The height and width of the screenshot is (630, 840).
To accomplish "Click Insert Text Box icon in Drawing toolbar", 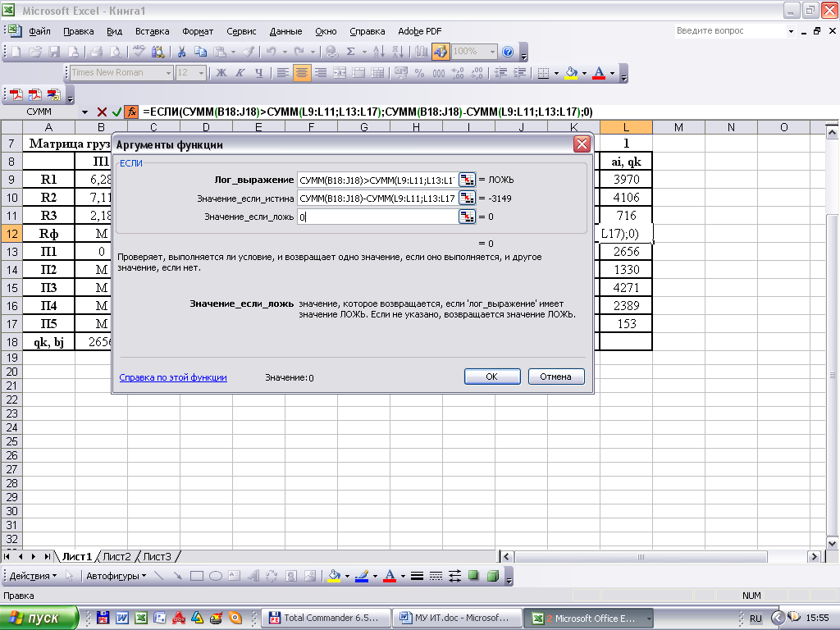I will coord(234,576).
